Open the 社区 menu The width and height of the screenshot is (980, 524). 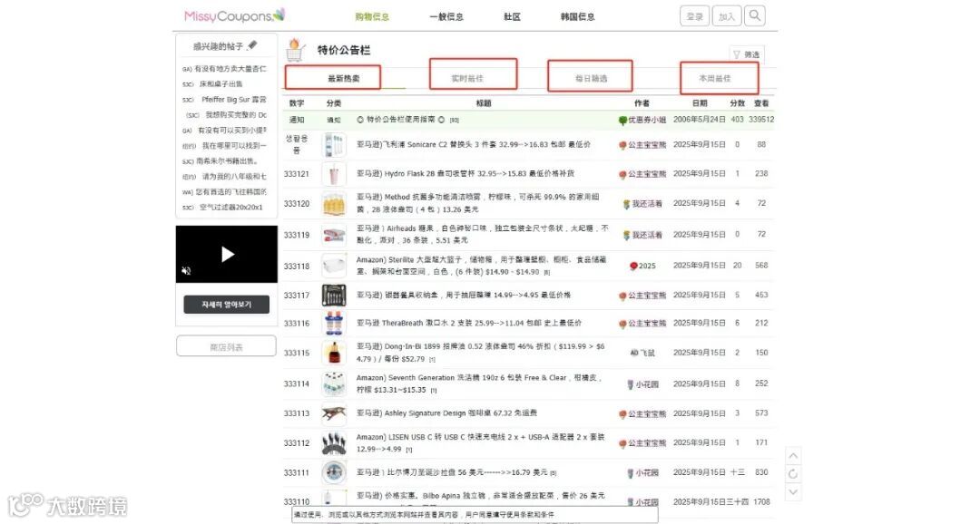(x=512, y=16)
